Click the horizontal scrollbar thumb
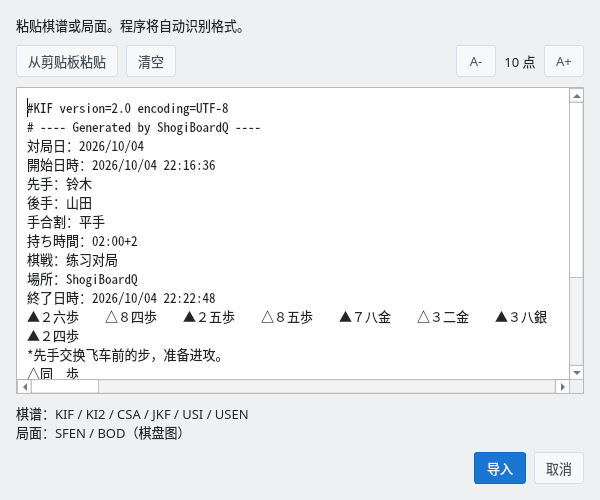The width and height of the screenshot is (600, 500). click(x=65, y=386)
